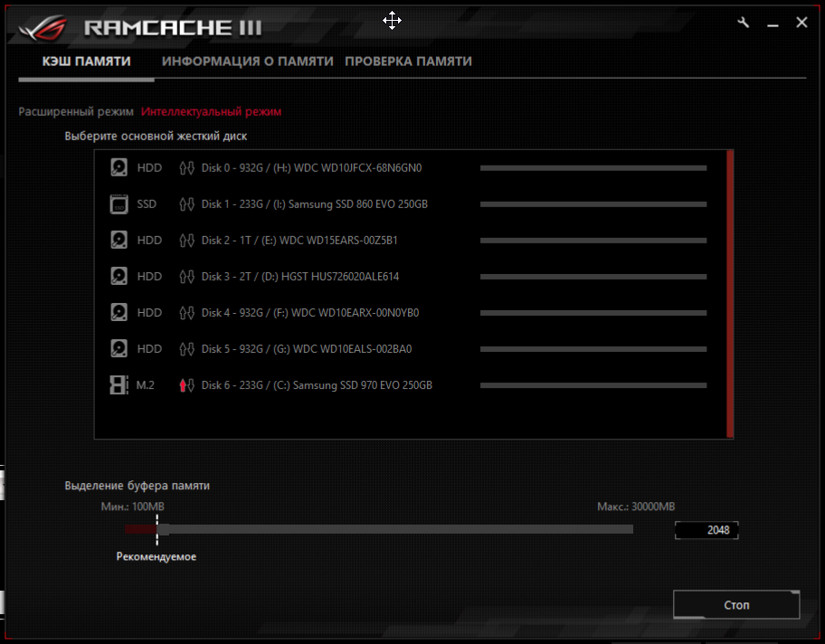The width and height of the screenshot is (825, 644).
Task: Click the Стоп button
Action: coord(736,605)
